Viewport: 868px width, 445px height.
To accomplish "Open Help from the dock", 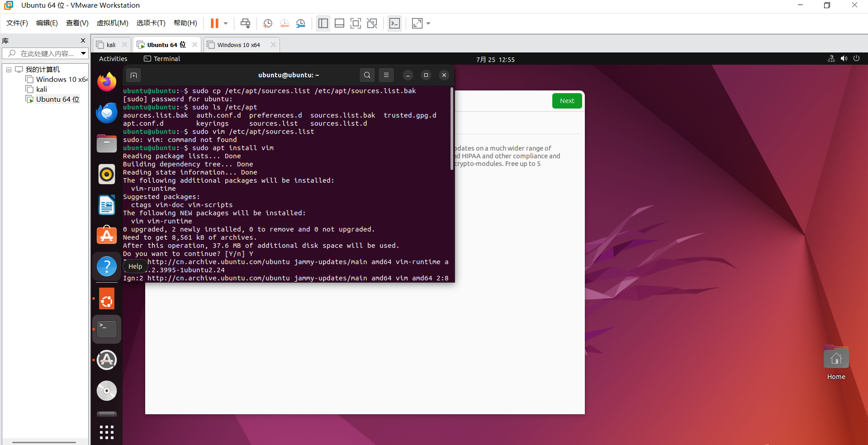I will pyautogui.click(x=107, y=266).
